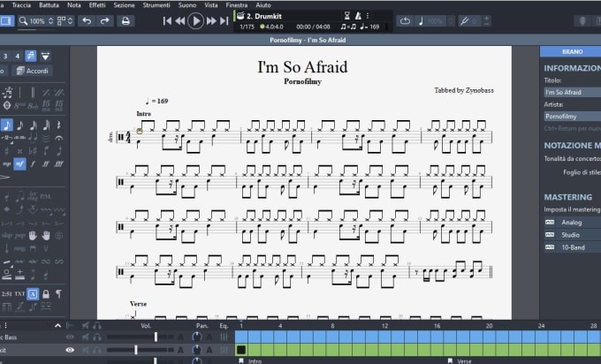601x364 pixels.
Task: Click the Accordi button
Action: point(33,71)
